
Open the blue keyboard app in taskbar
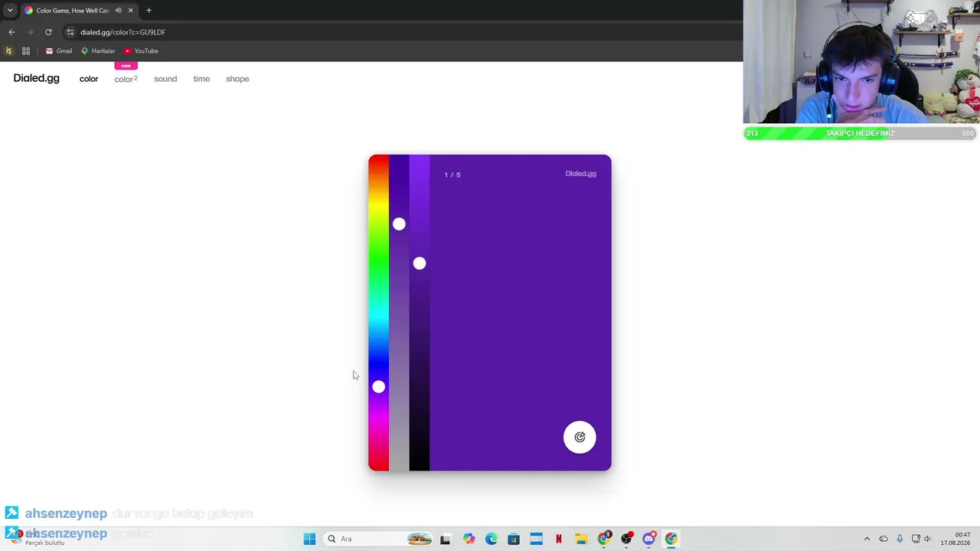click(x=536, y=539)
